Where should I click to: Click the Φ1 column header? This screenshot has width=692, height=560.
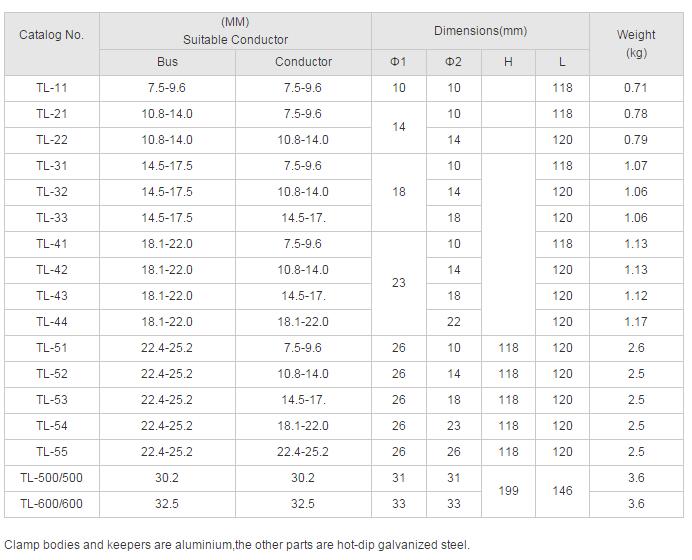click(398, 62)
